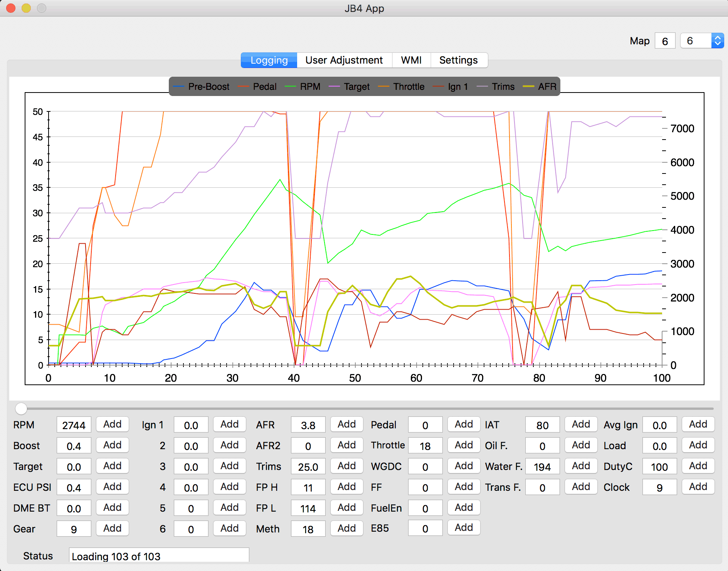728x571 pixels.
Task: Add the IAT value to graph
Action: (581, 424)
